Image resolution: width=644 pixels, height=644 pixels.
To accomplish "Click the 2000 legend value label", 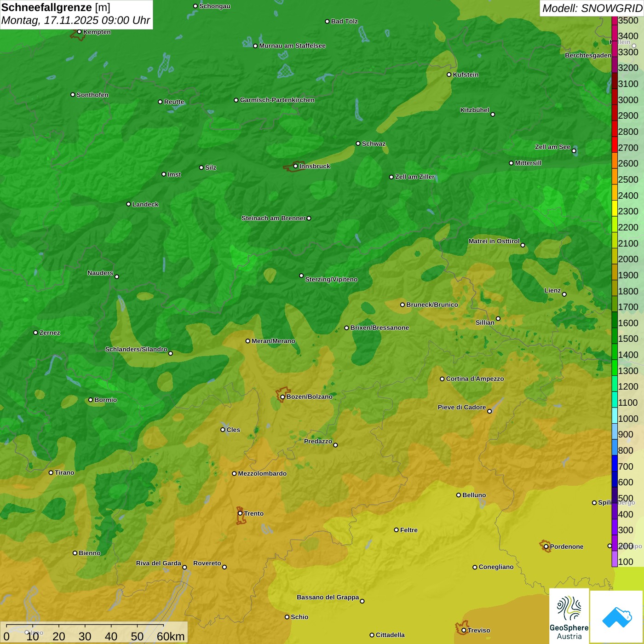I will click(628, 259).
